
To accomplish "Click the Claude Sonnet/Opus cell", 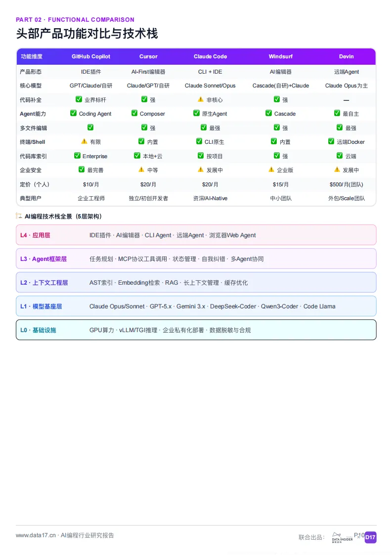I will [211, 85].
